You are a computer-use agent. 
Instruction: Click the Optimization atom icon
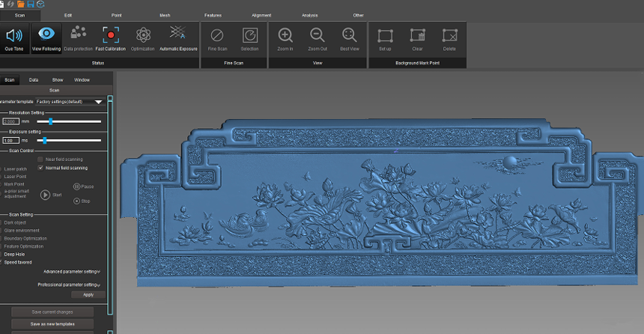coord(143,35)
